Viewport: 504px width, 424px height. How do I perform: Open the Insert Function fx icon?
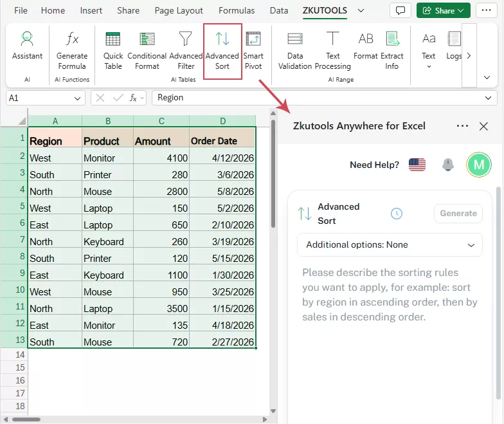133,98
